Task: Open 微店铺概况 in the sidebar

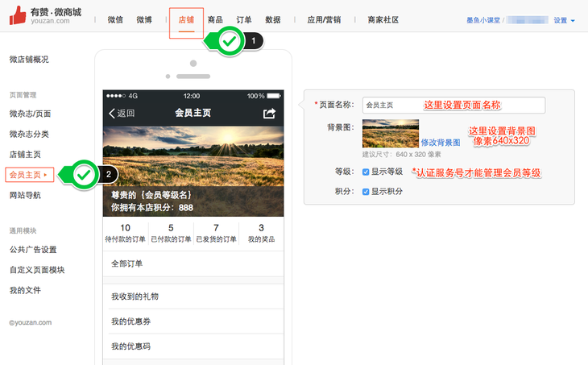Action: coord(29,59)
